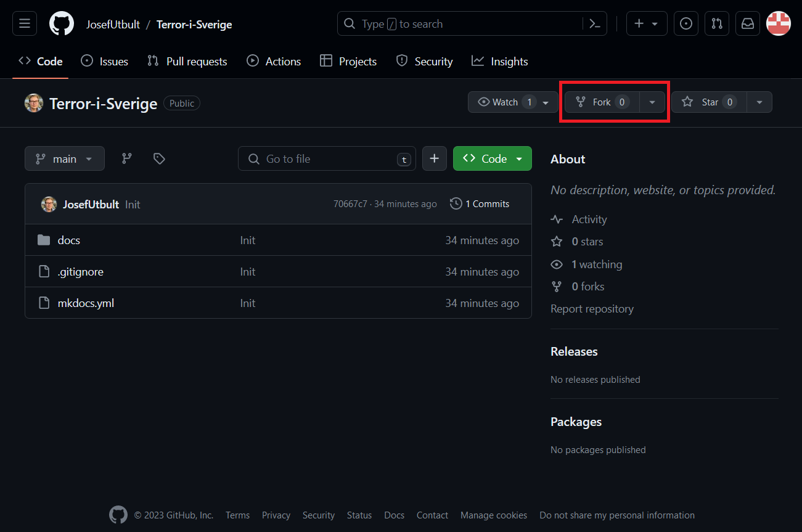Screen dimensions: 802x532
Task: Open the Pull requests icon in top header
Action: coord(717,24)
